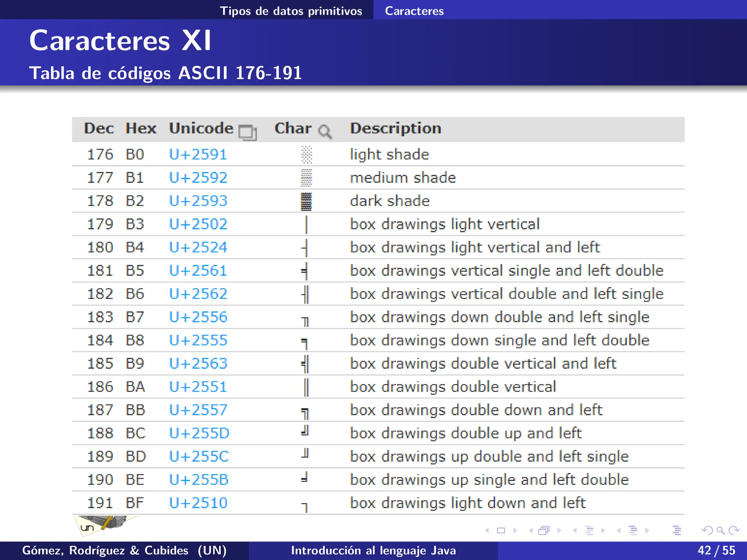Select 'box drawings double vertical' description

coord(453,387)
